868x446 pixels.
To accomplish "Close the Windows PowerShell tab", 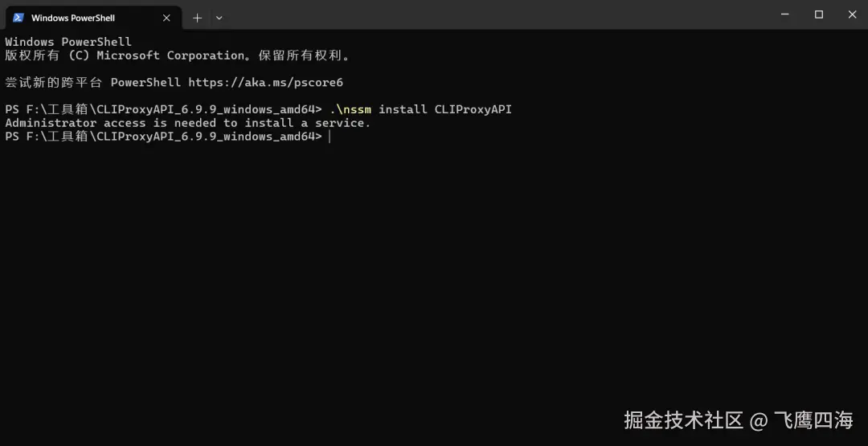I will point(166,18).
